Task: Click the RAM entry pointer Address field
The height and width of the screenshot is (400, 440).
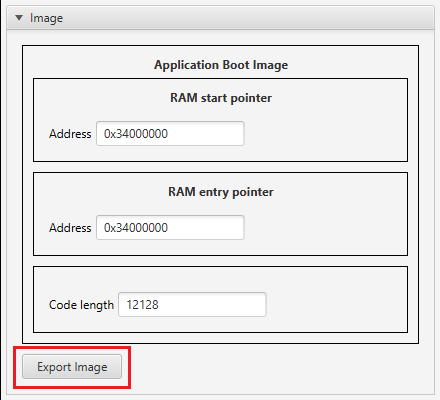Action: point(170,228)
